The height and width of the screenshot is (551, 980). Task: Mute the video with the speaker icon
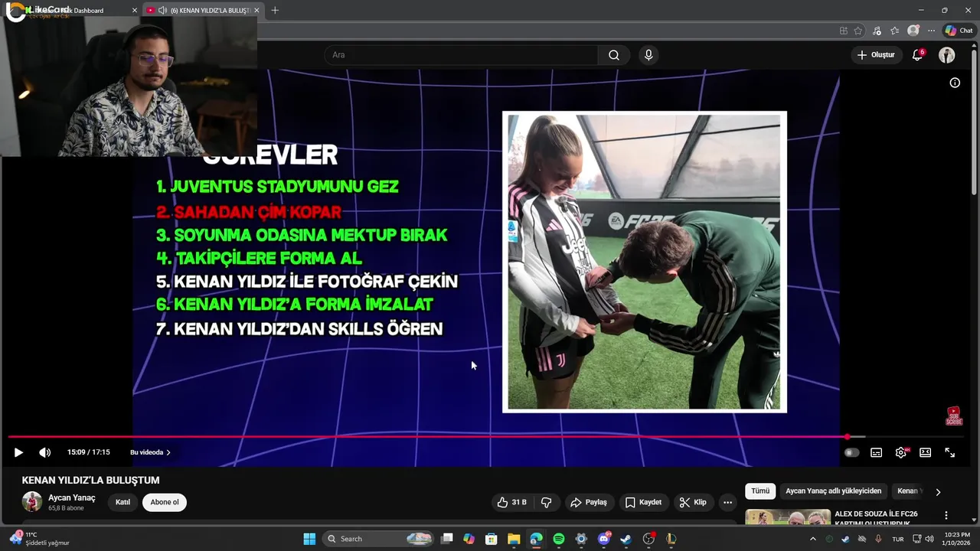pyautogui.click(x=45, y=452)
